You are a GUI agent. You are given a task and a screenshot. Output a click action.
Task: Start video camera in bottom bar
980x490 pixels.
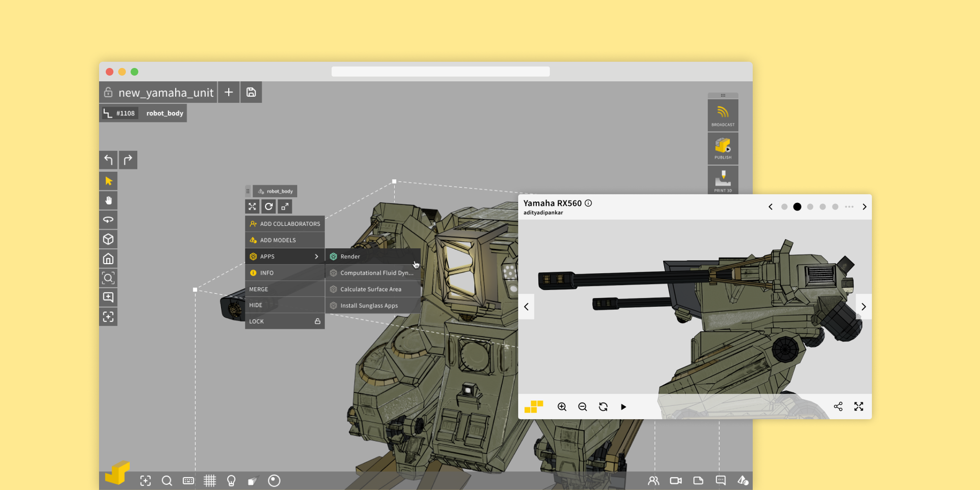(x=676, y=480)
